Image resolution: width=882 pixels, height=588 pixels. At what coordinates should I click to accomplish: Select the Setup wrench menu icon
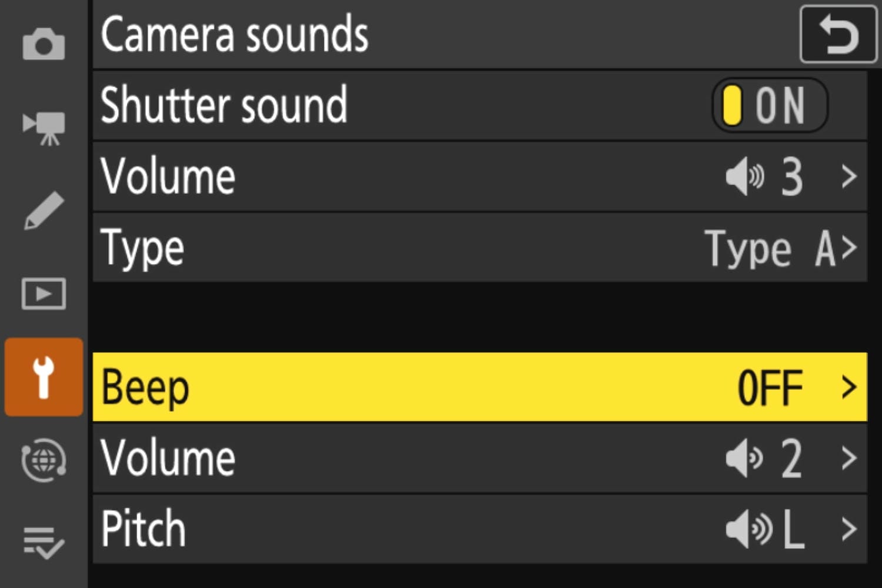tap(44, 377)
